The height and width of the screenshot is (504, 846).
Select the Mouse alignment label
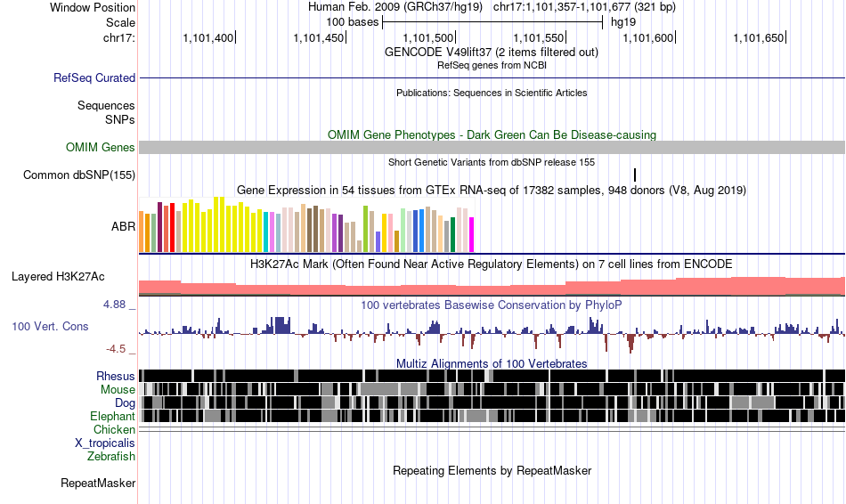coord(118,390)
